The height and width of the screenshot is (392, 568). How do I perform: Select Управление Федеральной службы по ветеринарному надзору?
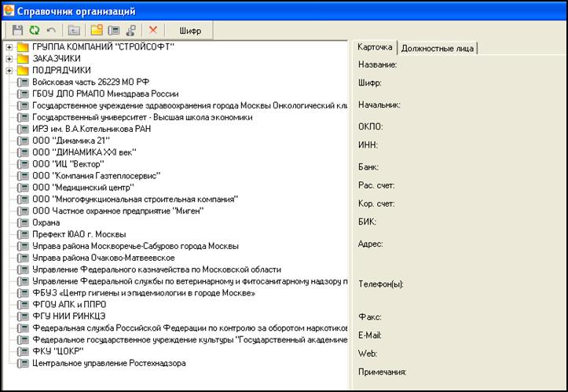click(x=189, y=281)
